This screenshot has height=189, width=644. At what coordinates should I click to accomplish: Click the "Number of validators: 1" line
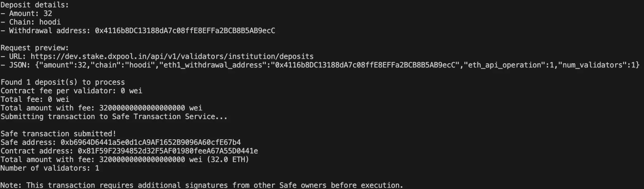pos(50,168)
